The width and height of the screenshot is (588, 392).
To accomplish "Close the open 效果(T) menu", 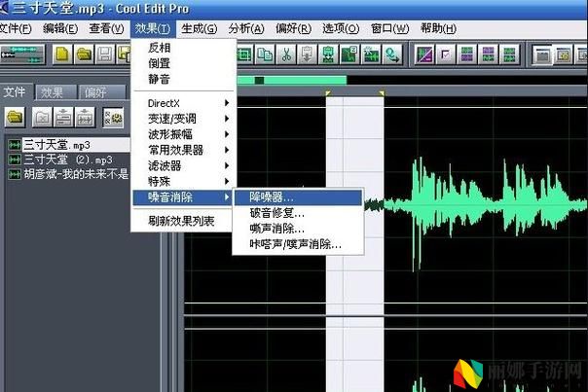I will click(152, 28).
